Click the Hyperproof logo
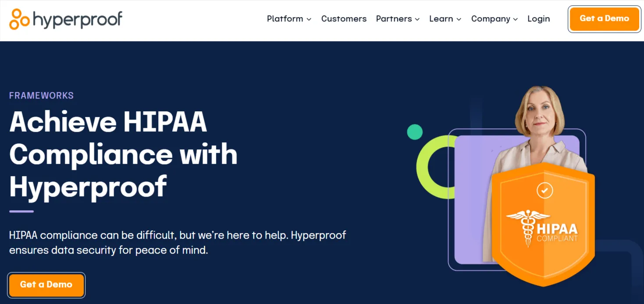Viewport: 644px width, 304px height. [x=66, y=19]
